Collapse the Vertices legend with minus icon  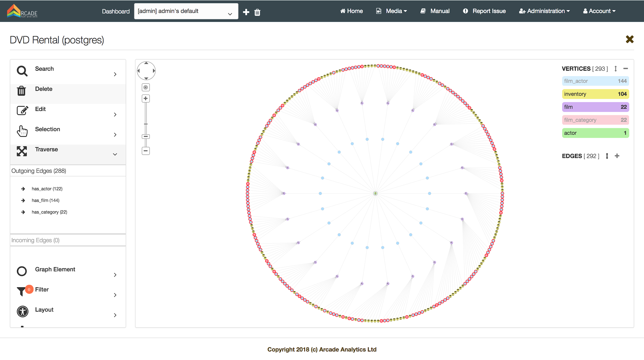pos(625,69)
